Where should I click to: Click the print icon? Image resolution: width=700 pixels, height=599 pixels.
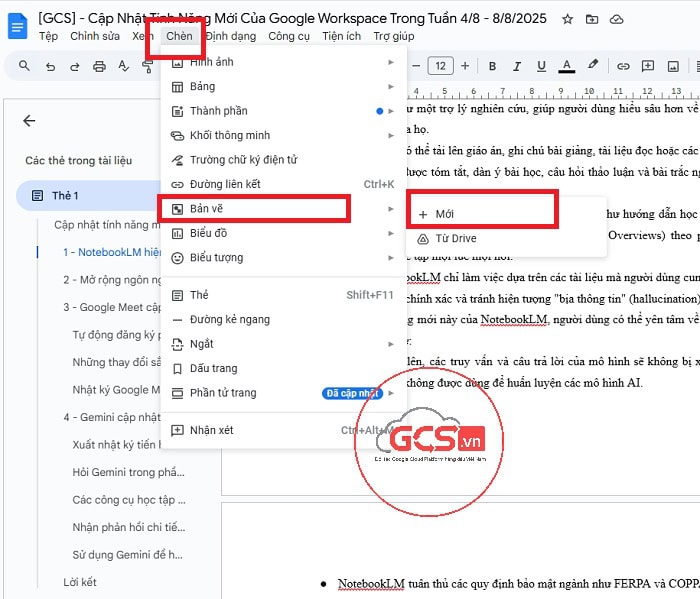point(99,67)
